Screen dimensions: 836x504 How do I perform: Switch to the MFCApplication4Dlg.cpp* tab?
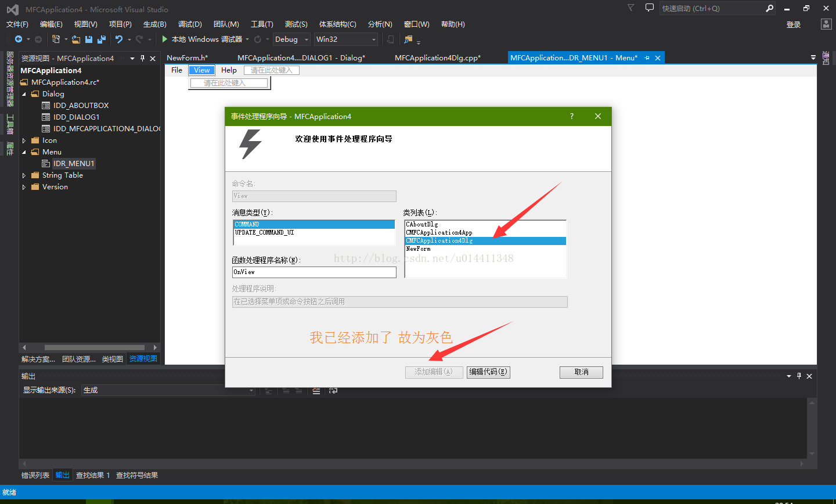(438, 57)
